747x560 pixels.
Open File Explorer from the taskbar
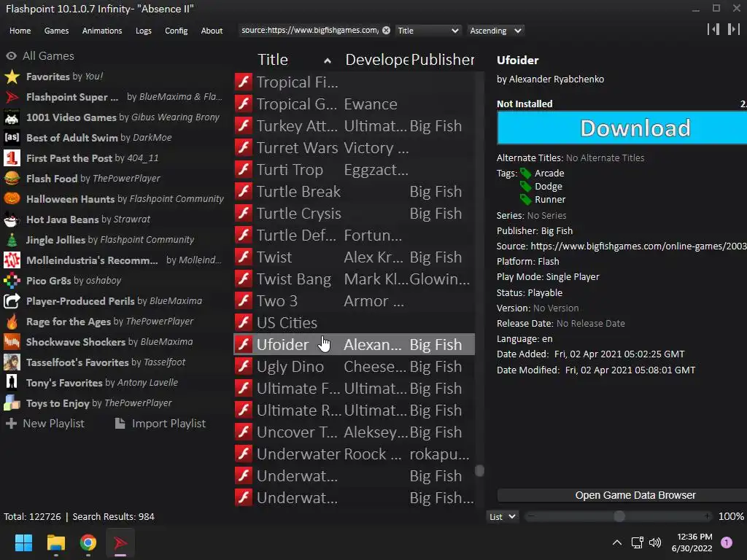[x=55, y=542]
